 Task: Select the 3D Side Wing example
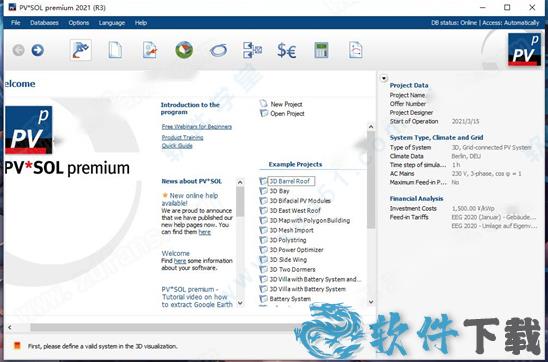288,259
